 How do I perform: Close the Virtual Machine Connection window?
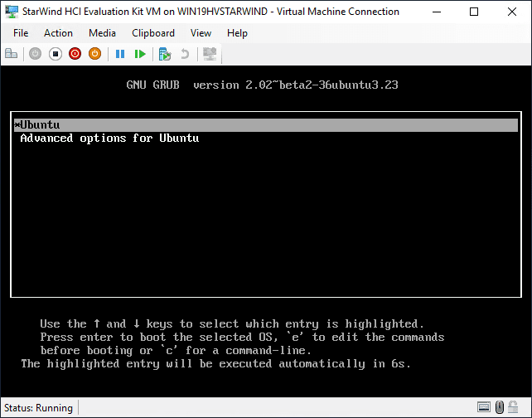[x=512, y=12]
